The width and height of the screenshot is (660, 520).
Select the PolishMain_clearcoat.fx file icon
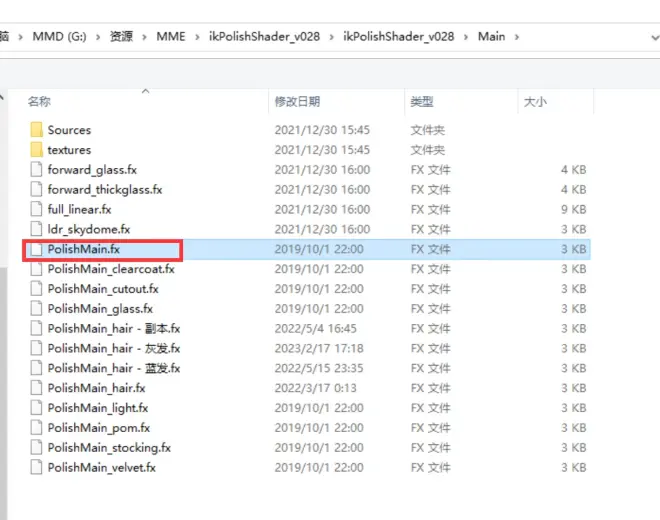pyautogui.click(x=37, y=269)
